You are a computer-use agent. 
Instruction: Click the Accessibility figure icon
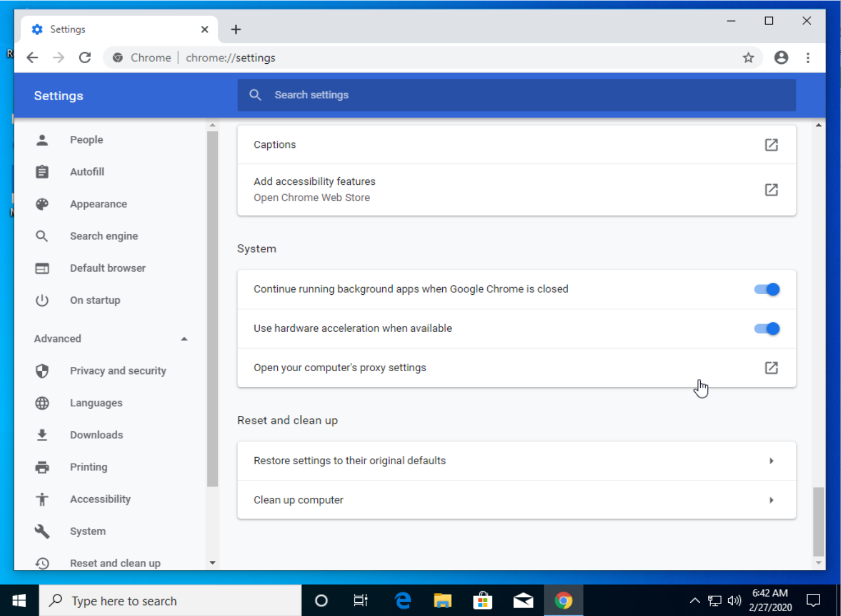42,499
